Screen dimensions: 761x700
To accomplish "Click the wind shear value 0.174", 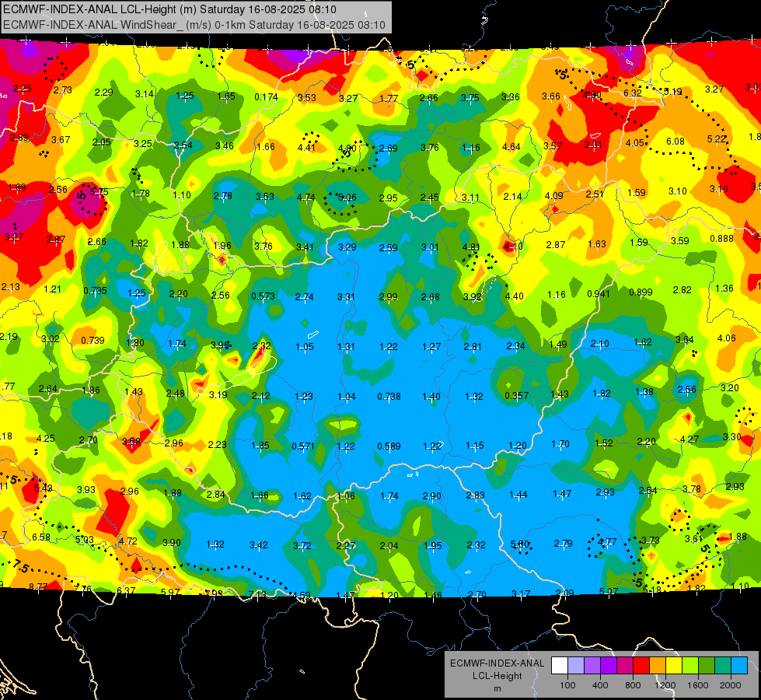I will 266,97.
